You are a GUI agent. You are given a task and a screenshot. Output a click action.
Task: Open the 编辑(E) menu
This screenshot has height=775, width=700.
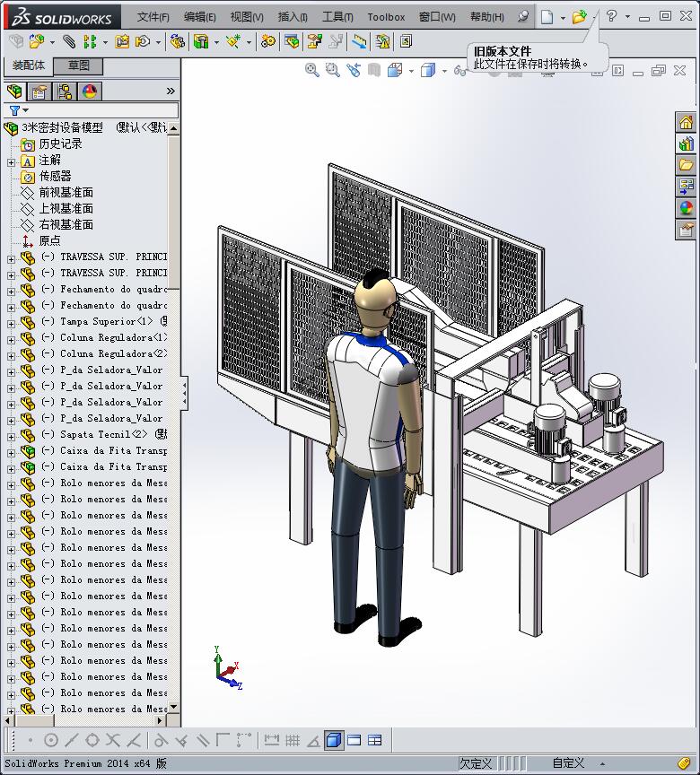(200, 17)
